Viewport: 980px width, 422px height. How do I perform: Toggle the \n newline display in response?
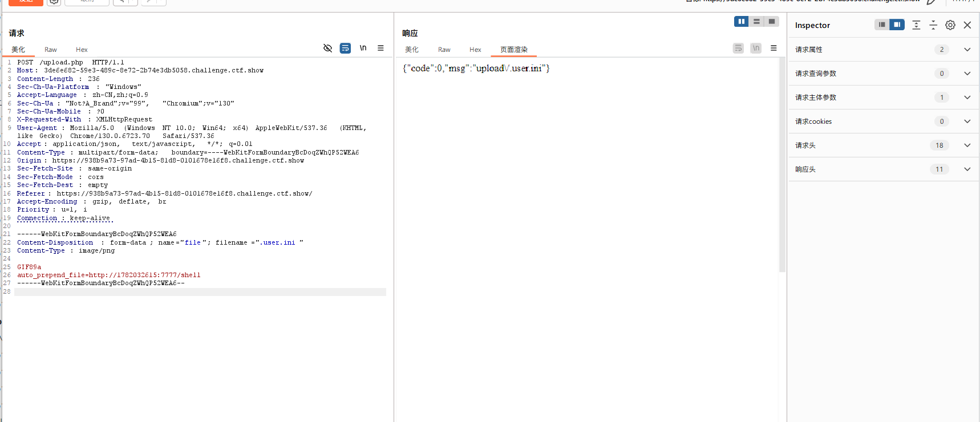tap(756, 48)
